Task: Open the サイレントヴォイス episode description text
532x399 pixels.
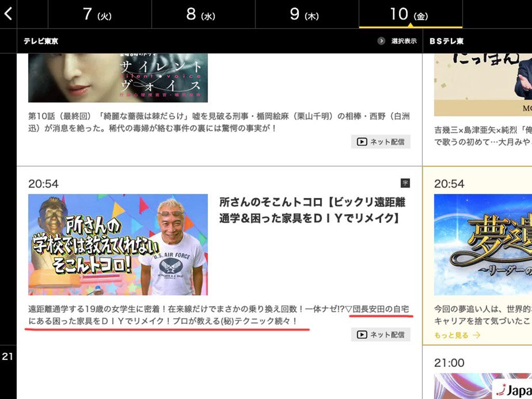Action: [x=218, y=122]
